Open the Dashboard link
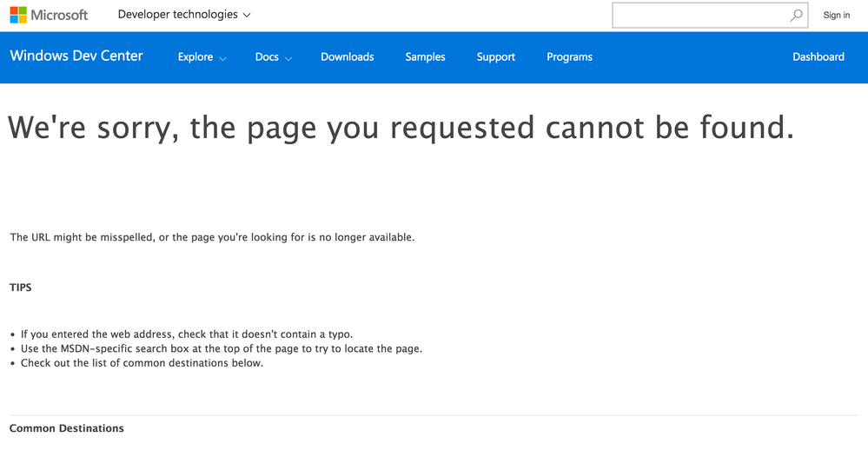 point(818,57)
